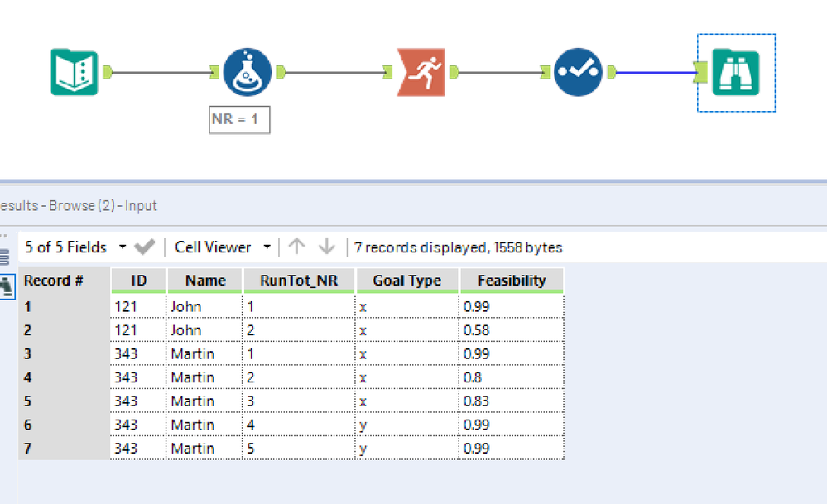The height and width of the screenshot is (504, 827).
Task: Select the Browse tool binoculars icon
Action: tap(736, 72)
